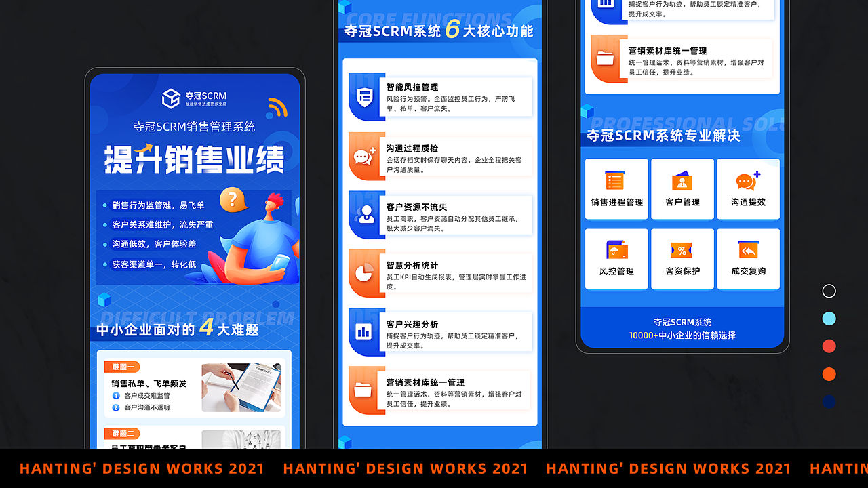Open the 成交复购 reply arrows icon
This screenshot has width=868, height=488.
point(748,250)
